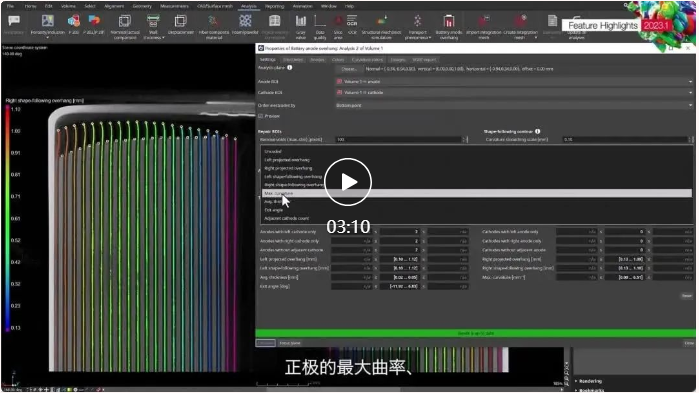Click the Choose analysis plane button
This screenshot has width=699, height=393.
tap(349, 69)
